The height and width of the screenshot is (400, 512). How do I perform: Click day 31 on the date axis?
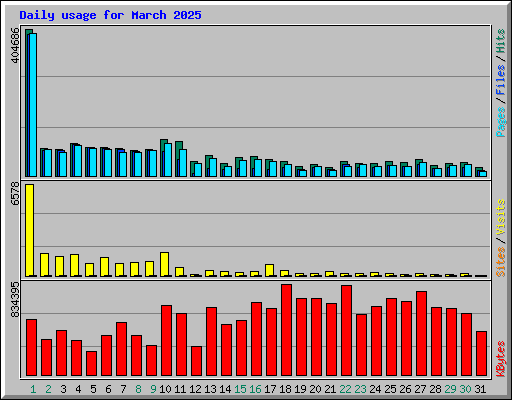coord(480,389)
